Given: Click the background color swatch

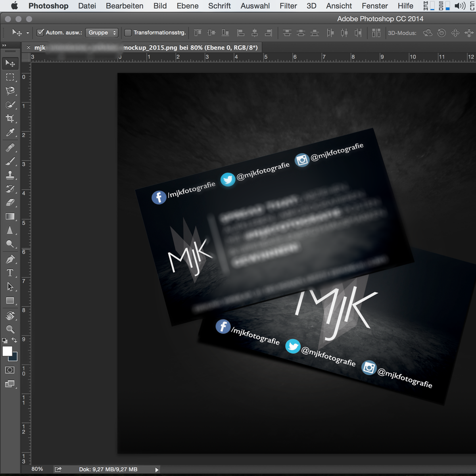Looking at the screenshot, I should 14,358.
